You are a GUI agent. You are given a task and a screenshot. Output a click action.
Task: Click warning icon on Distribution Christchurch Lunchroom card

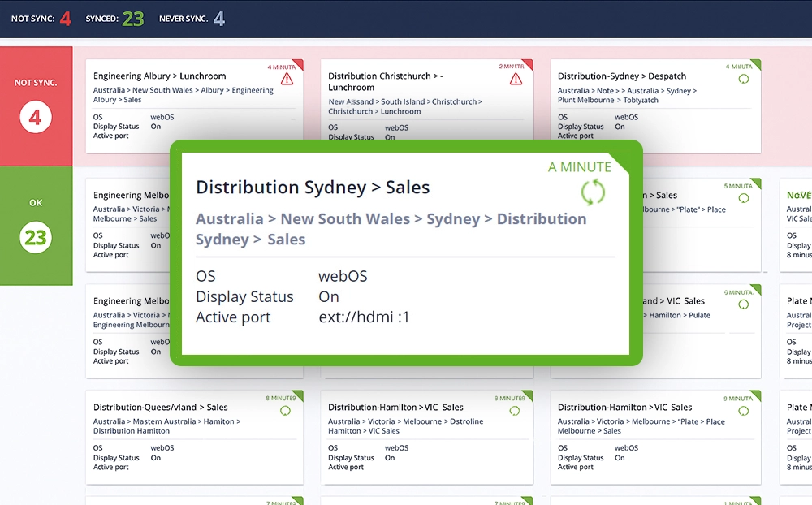[x=516, y=79]
